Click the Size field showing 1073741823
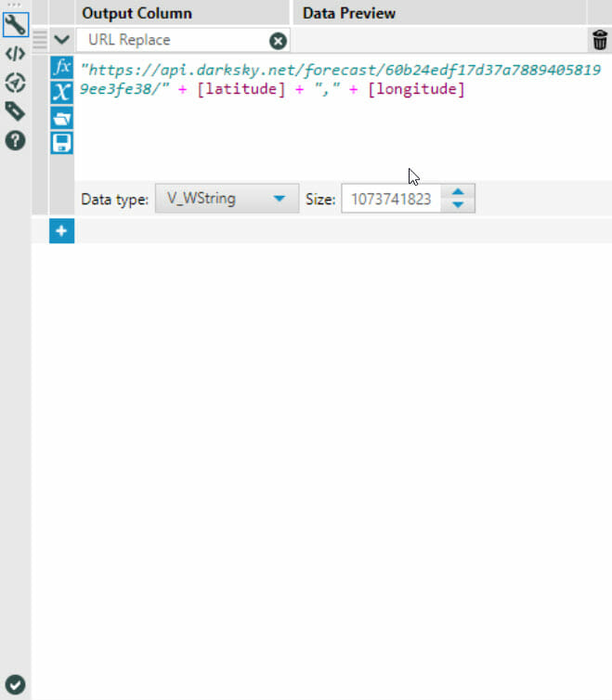 (x=391, y=199)
